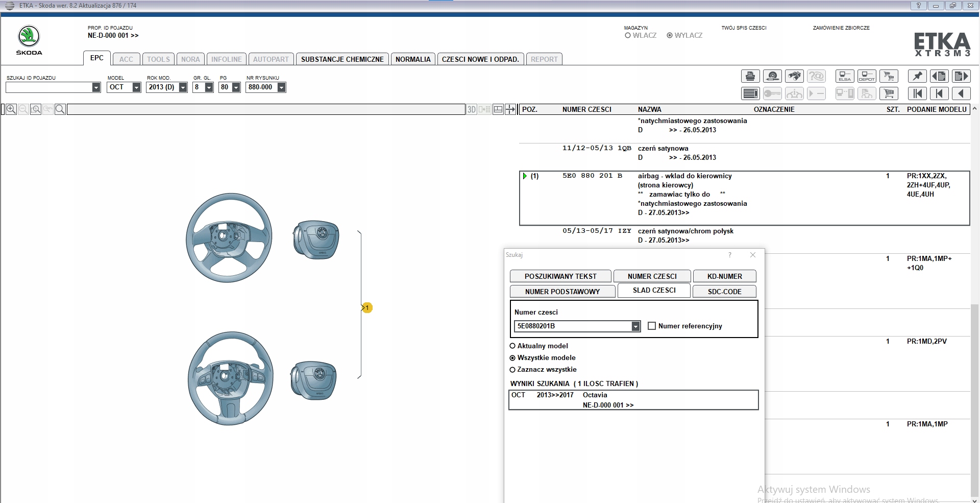The width and height of the screenshot is (980, 503).
Task: Expand the ROK MOD. 2013 (D) dropdown
Action: click(x=183, y=87)
